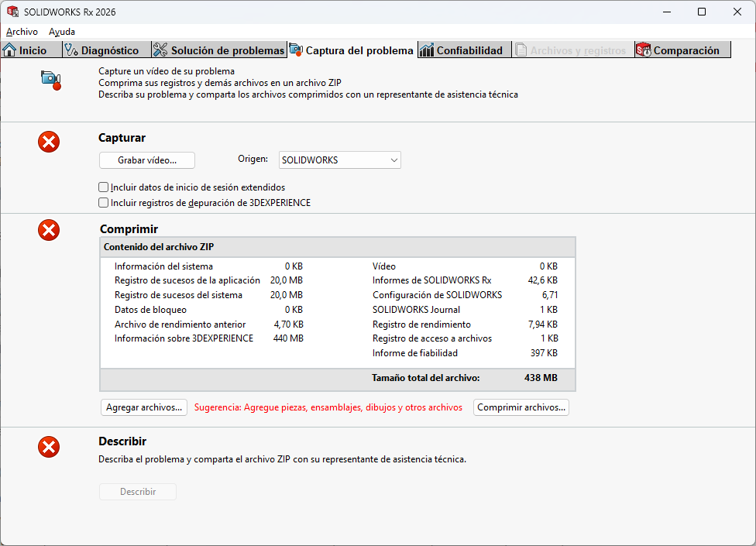Click the SOLIDWORKS Journal entry
The width and height of the screenshot is (756, 546).
point(416,310)
